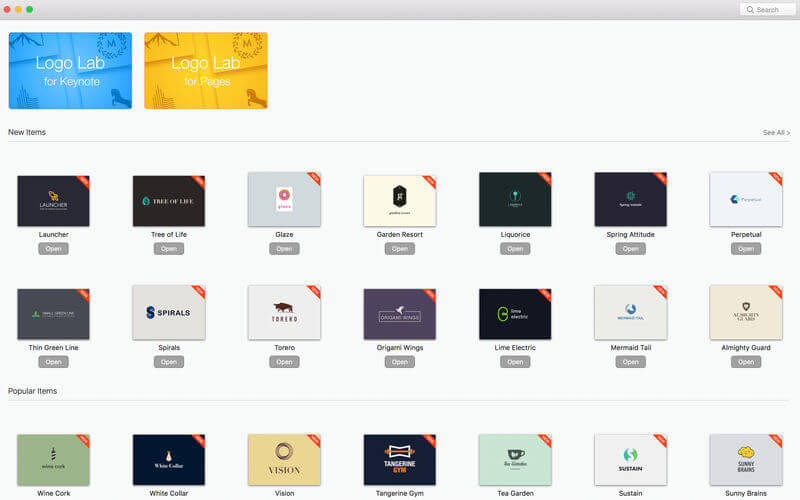The image size is (800, 500).
Task: Click the New Items section heading
Action: [27, 132]
